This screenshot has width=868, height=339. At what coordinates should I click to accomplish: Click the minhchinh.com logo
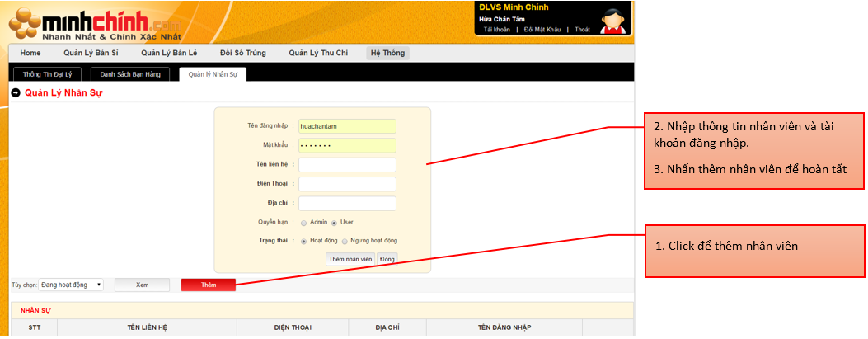pos(95,22)
